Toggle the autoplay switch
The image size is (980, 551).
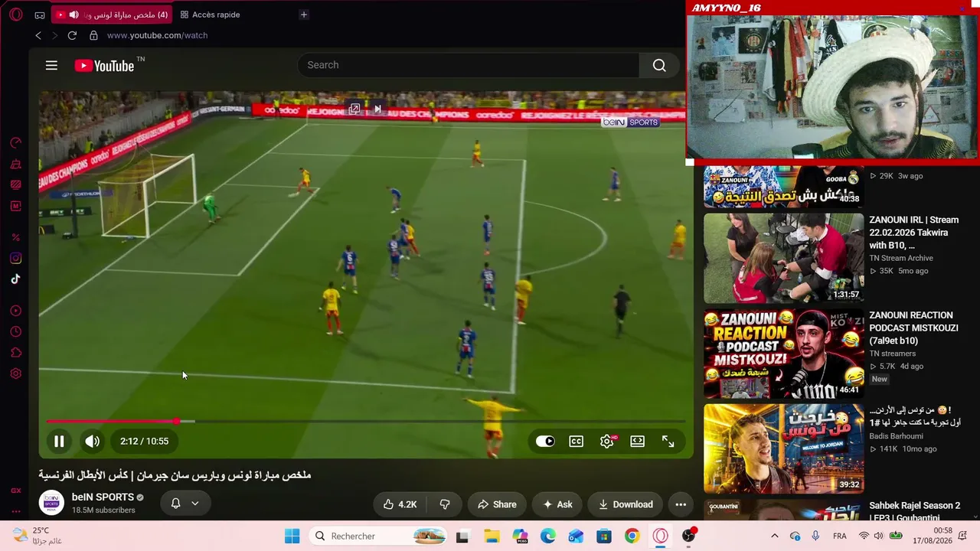[x=545, y=441]
